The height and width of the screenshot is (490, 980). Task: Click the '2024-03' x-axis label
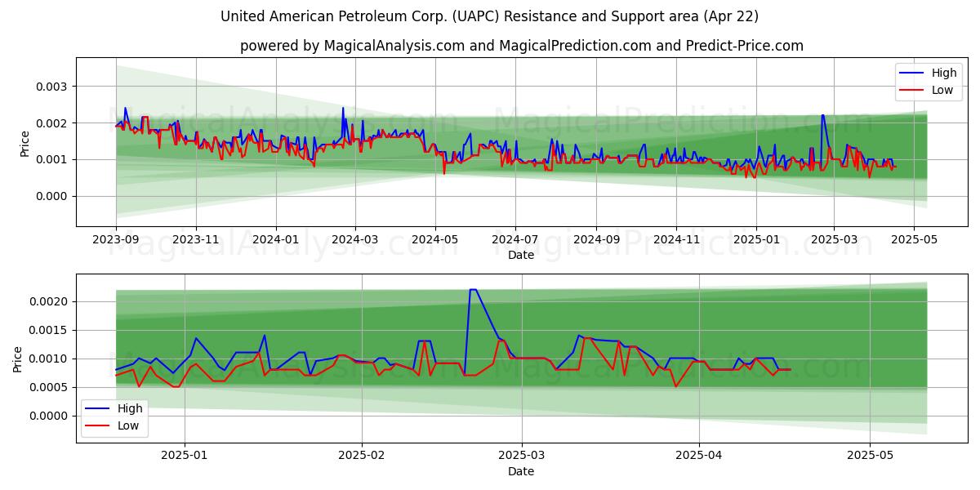tap(355, 240)
